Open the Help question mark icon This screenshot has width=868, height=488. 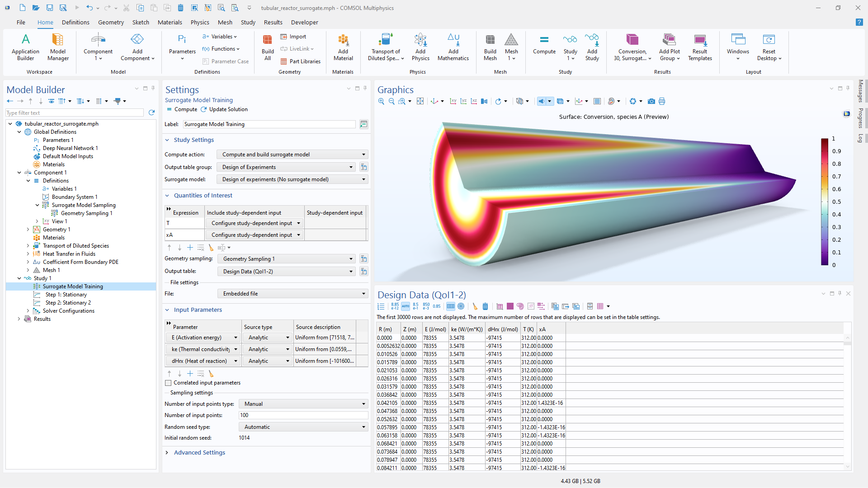859,22
